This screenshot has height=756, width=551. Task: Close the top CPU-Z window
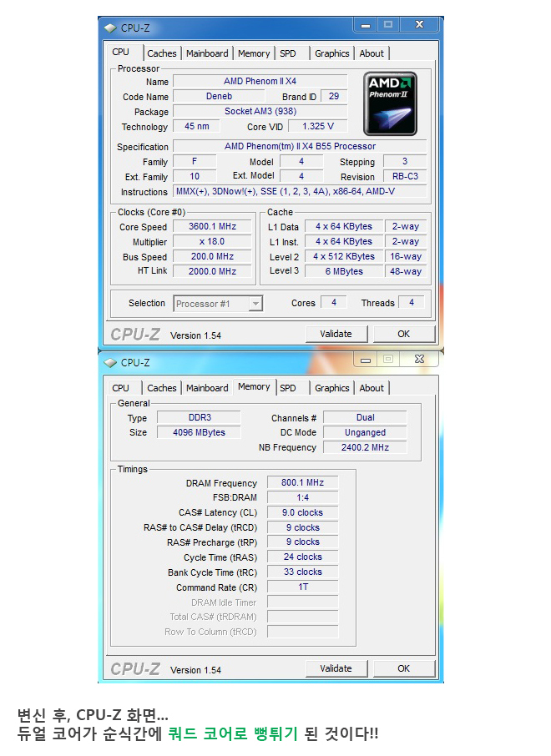pos(420,24)
